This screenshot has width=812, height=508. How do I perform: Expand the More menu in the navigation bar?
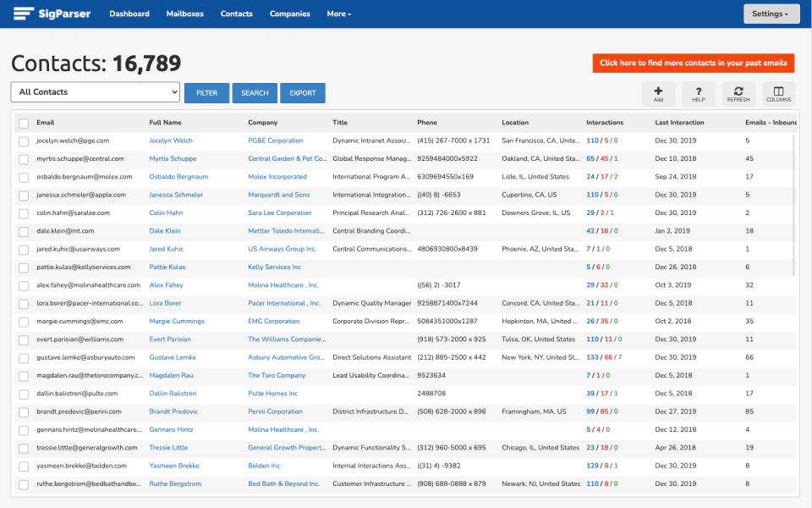[337, 14]
